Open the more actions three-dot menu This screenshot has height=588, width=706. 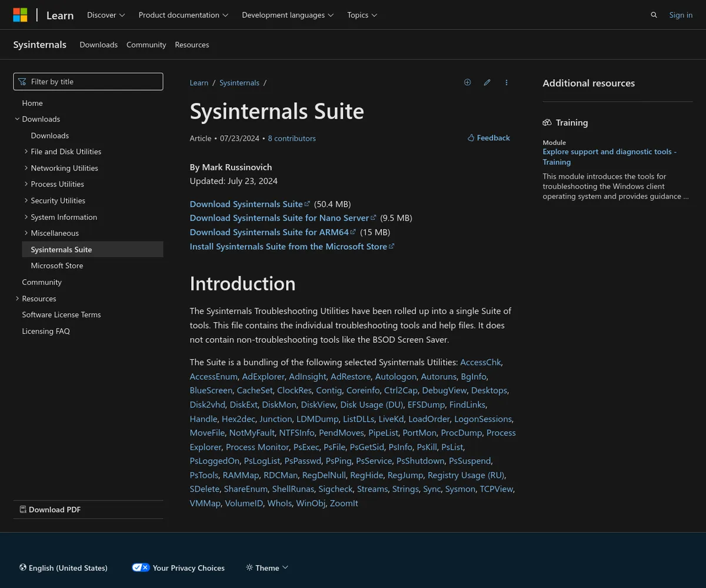[x=507, y=82]
